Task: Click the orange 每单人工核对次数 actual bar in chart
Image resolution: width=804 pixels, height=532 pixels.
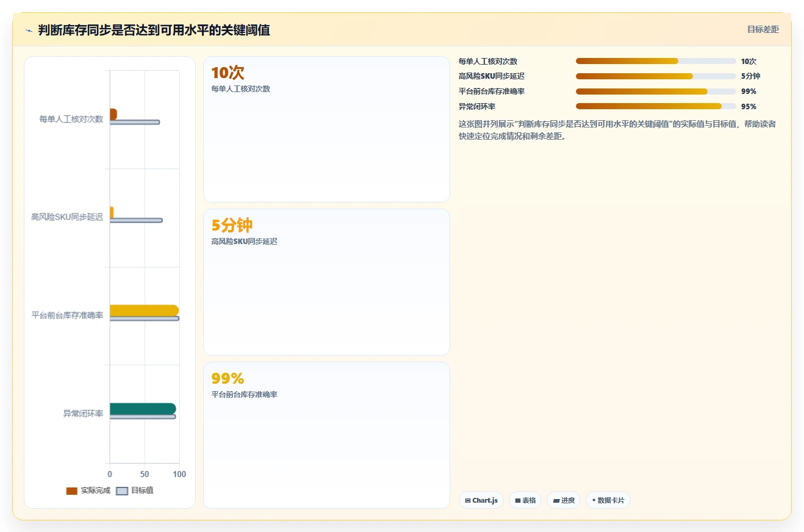Action: pos(113,114)
